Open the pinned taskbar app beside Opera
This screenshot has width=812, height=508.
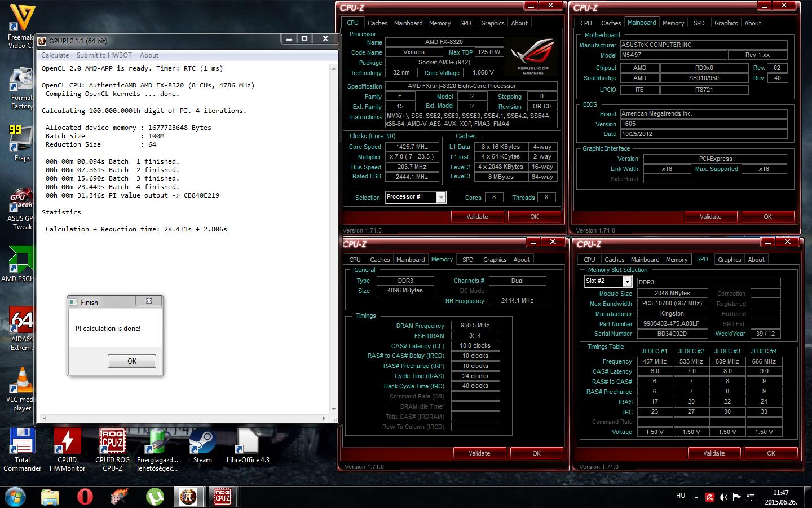click(x=119, y=497)
